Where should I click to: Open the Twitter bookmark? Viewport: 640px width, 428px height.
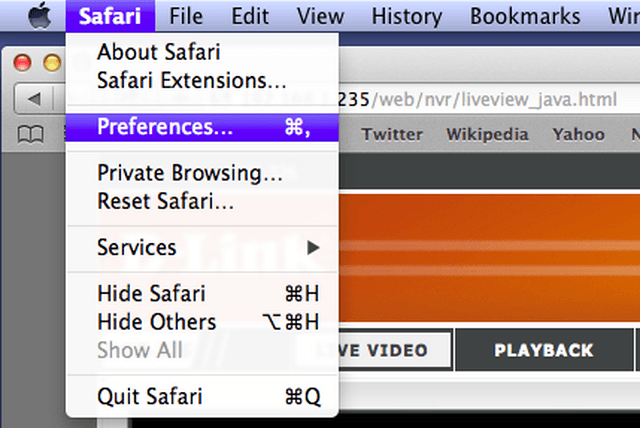click(x=392, y=134)
